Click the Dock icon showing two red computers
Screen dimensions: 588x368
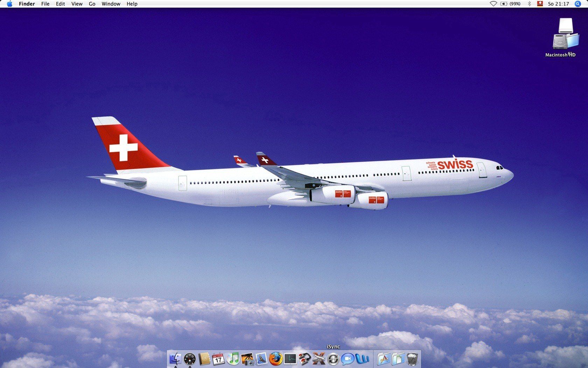point(304,359)
